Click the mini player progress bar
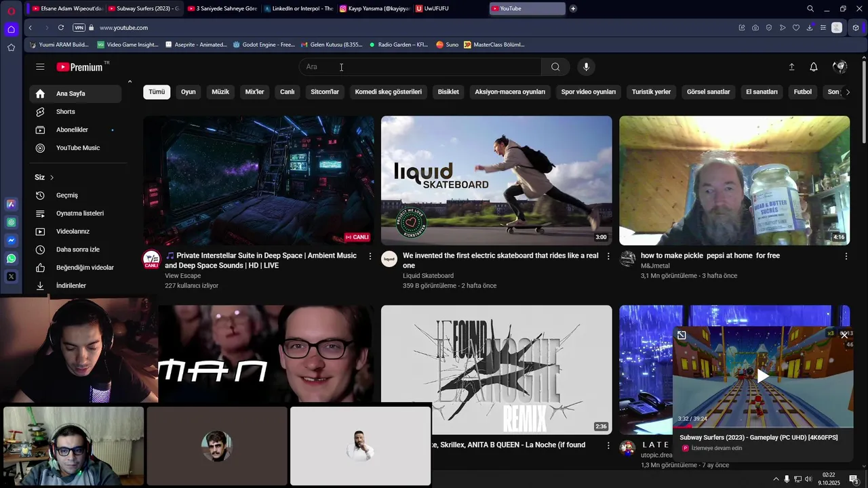 (x=763, y=427)
